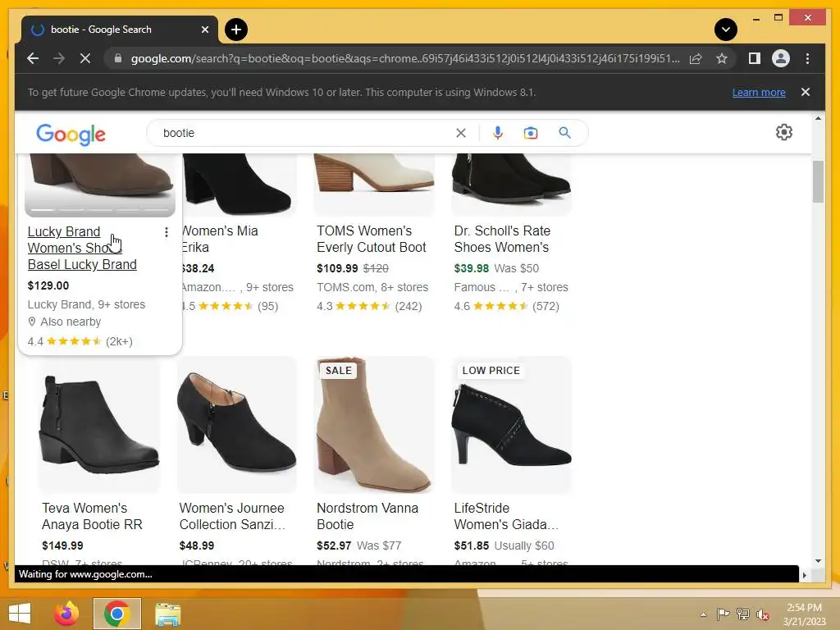Dismiss the Chrome update notification bar
Viewport: 840px width, 630px height.
point(806,92)
